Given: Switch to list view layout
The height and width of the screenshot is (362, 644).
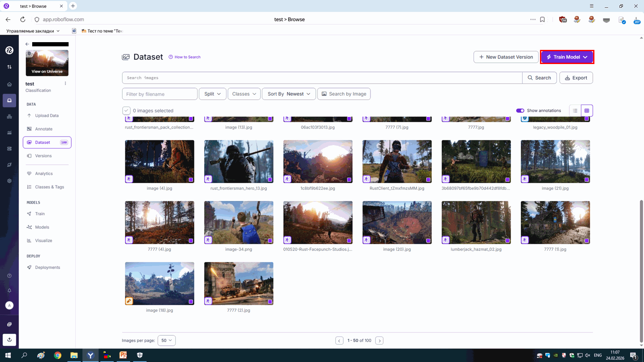Looking at the screenshot, I should point(575,111).
